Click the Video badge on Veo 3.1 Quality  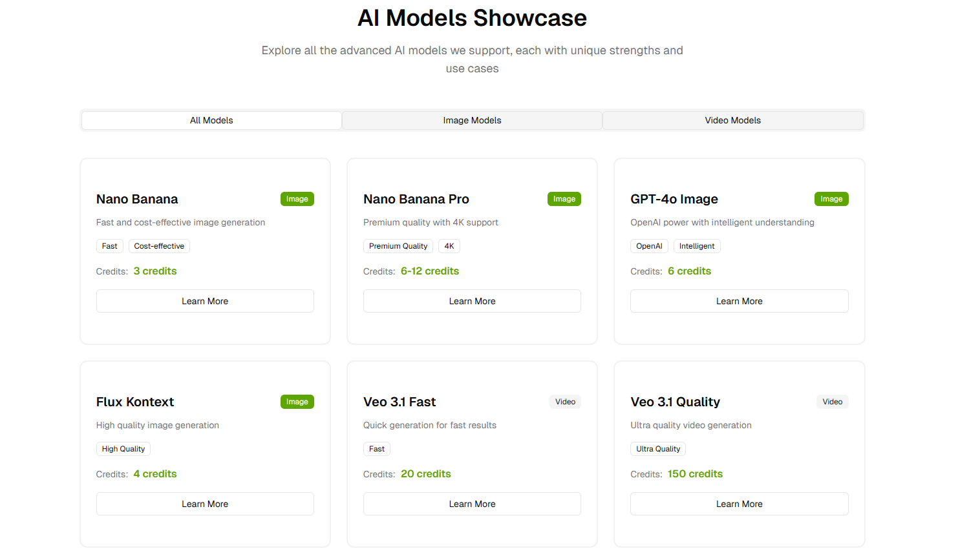click(x=832, y=402)
